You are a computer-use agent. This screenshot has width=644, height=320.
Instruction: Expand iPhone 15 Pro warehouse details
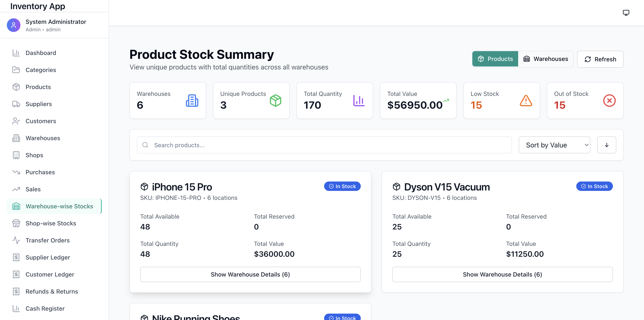[x=250, y=274]
